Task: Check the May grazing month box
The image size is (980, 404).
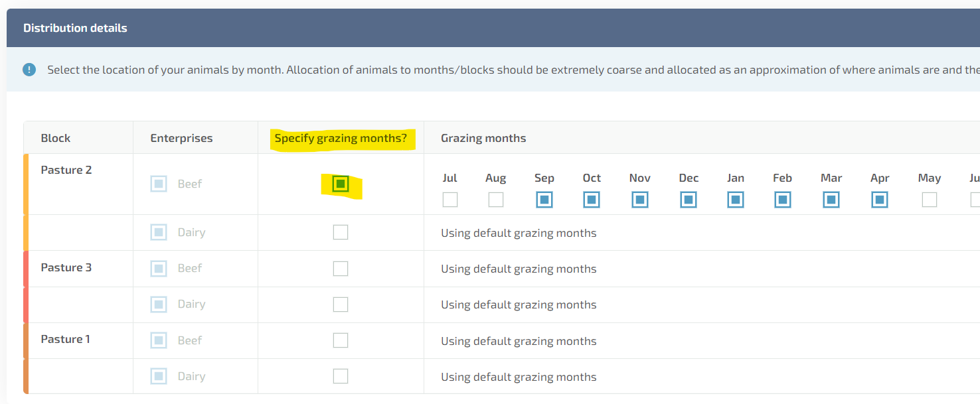Action: (930, 200)
